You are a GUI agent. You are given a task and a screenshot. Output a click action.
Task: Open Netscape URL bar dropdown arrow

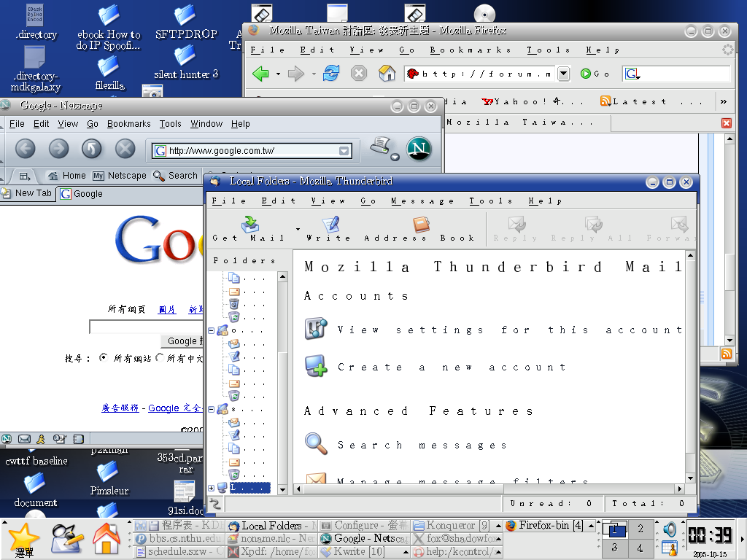pyautogui.click(x=344, y=151)
